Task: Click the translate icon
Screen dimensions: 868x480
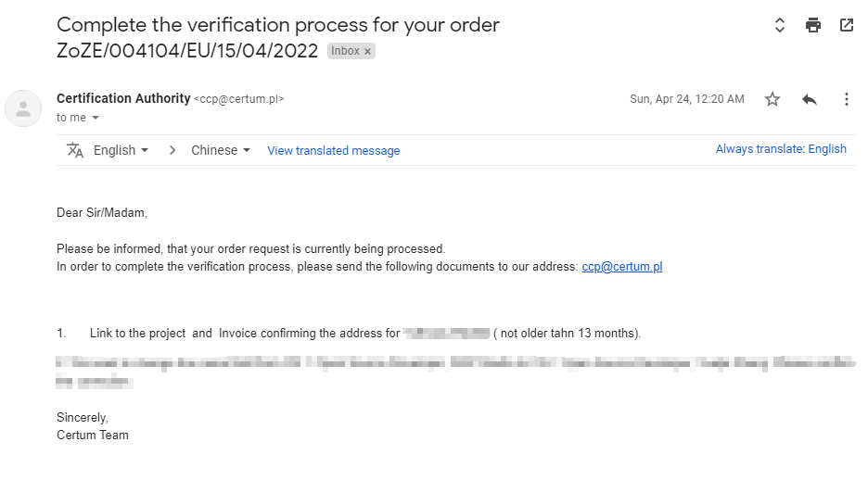Action: pos(75,150)
